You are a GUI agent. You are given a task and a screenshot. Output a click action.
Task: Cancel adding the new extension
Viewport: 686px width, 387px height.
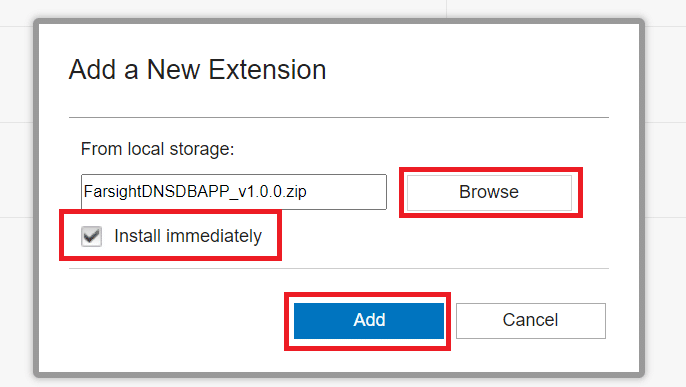(531, 321)
